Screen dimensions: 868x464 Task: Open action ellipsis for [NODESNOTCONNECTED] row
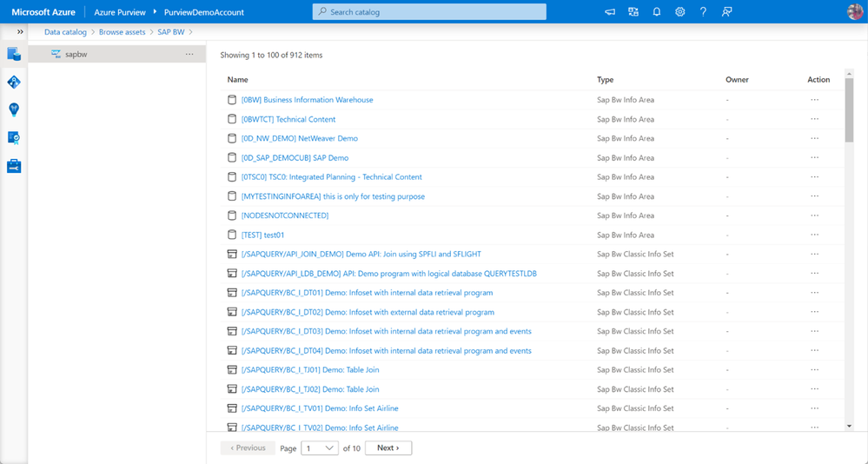pyautogui.click(x=814, y=215)
